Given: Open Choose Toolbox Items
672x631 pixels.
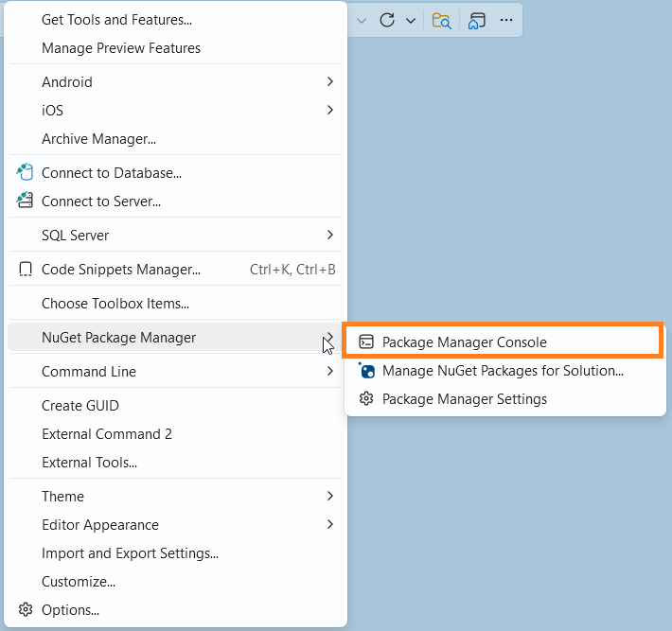Looking at the screenshot, I should (x=175, y=304).
